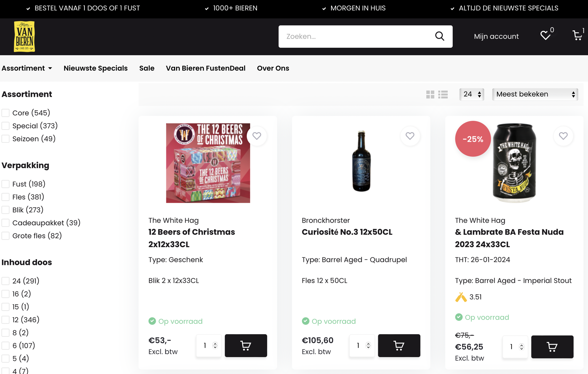Image resolution: width=588 pixels, height=374 pixels.
Task: Tick the Cadeaupakket checkbox
Action: 6,223
